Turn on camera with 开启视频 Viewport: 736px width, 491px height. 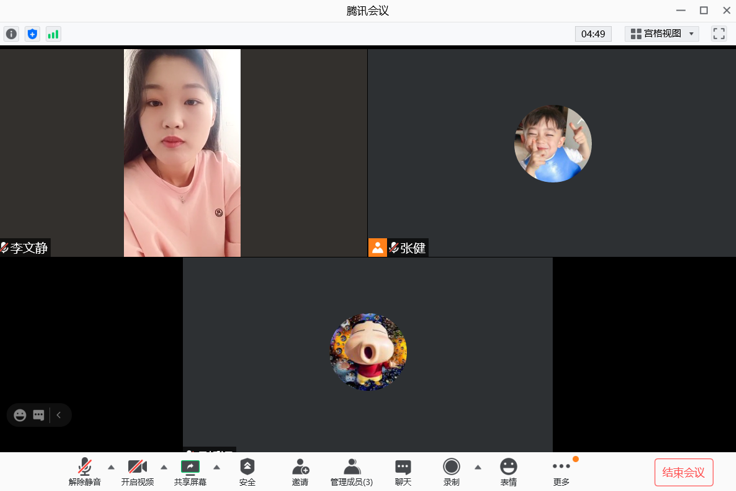pos(137,472)
